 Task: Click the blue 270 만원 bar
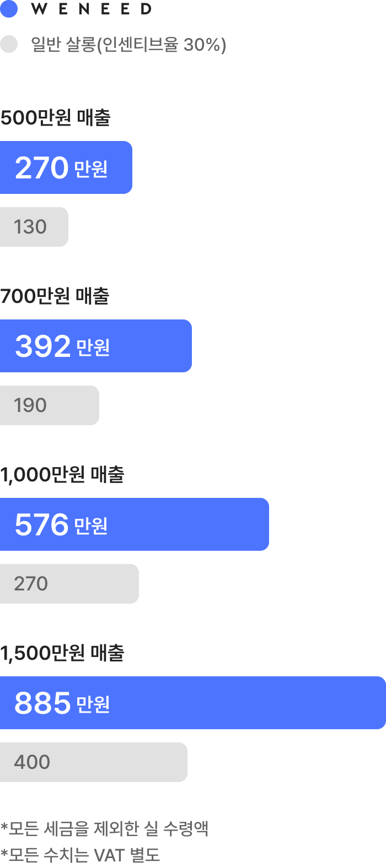(66, 167)
